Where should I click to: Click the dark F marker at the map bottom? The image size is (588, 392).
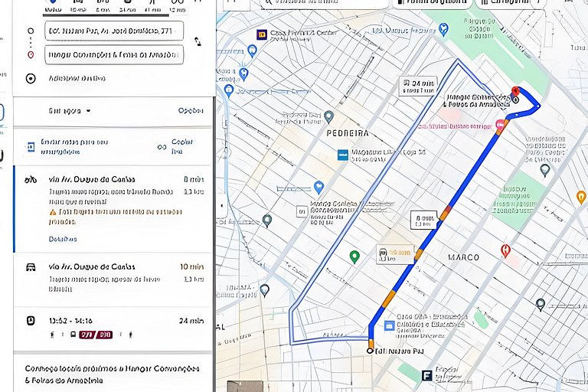[426, 375]
